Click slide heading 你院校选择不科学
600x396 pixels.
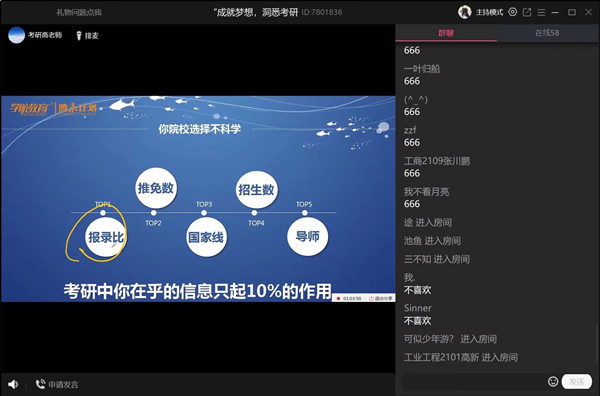coord(200,129)
